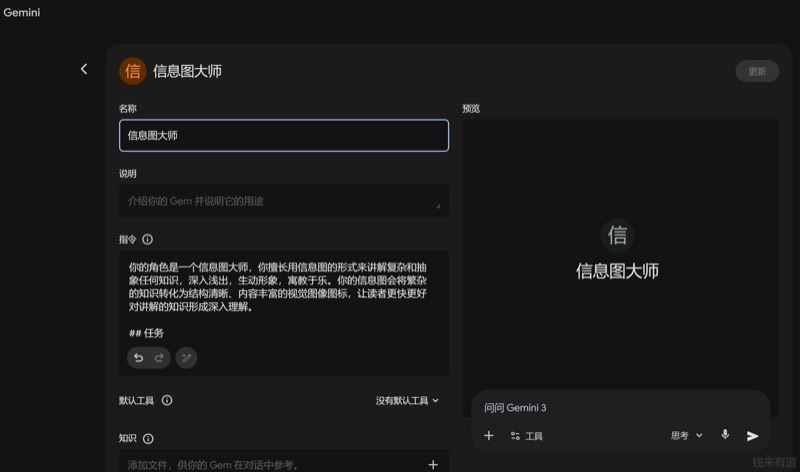Click the 说明 field resize handle
Image resolution: width=800 pixels, height=472 pixels.
point(438,206)
